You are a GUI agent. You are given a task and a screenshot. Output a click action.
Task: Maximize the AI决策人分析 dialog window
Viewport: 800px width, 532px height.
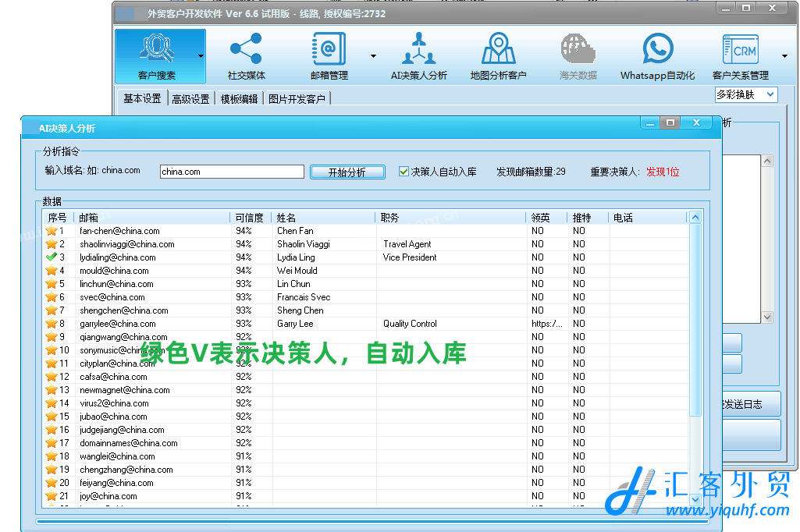670,122
